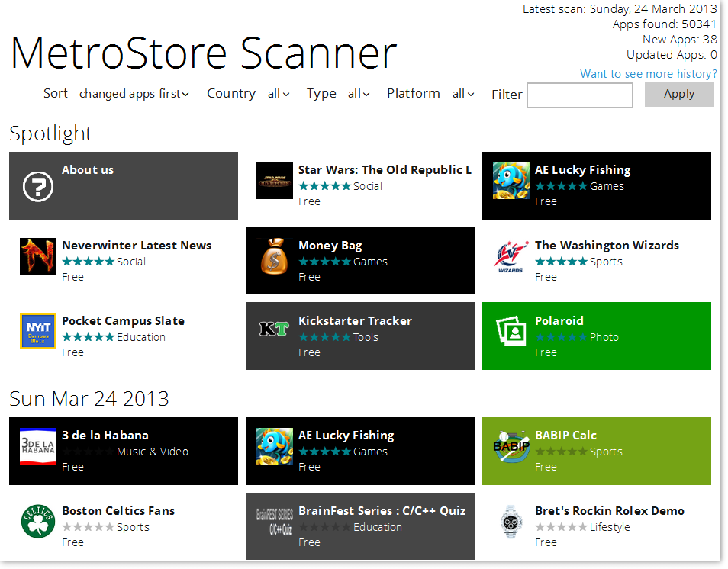Open Bret's Rockin Rolex Demo title

610,511
